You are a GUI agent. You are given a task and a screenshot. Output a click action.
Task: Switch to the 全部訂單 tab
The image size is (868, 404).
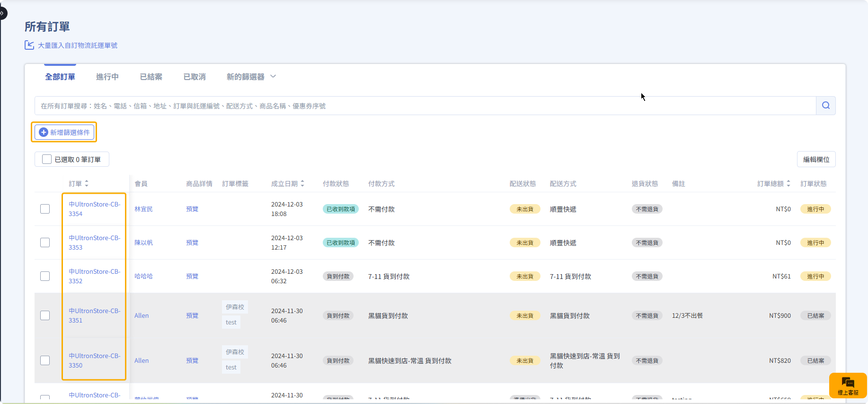click(x=60, y=77)
